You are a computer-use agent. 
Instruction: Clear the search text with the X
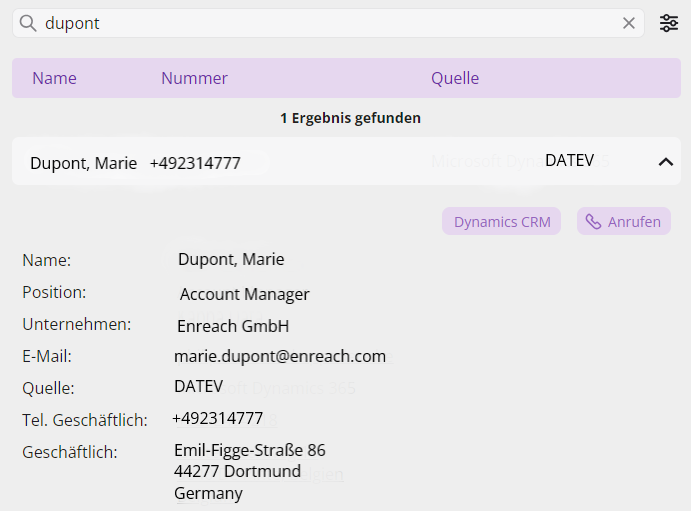(629, 23)
